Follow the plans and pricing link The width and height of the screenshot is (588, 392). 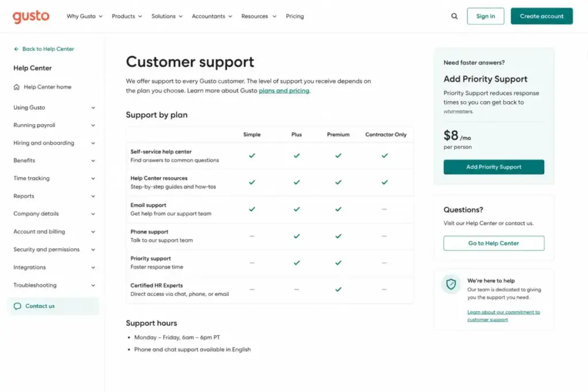(x=284, y=91)
